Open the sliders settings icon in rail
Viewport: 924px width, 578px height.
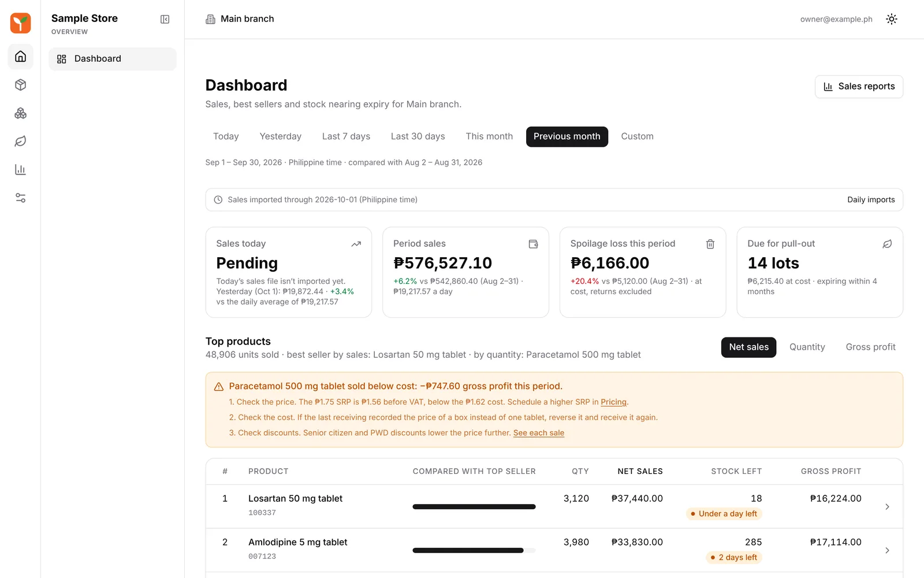(x=20, y=198)
